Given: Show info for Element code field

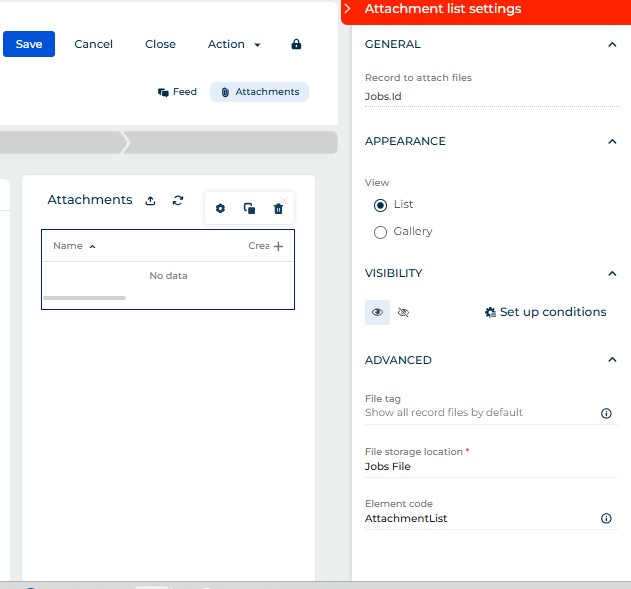Looking at the screenshot, I should (606, 519).
